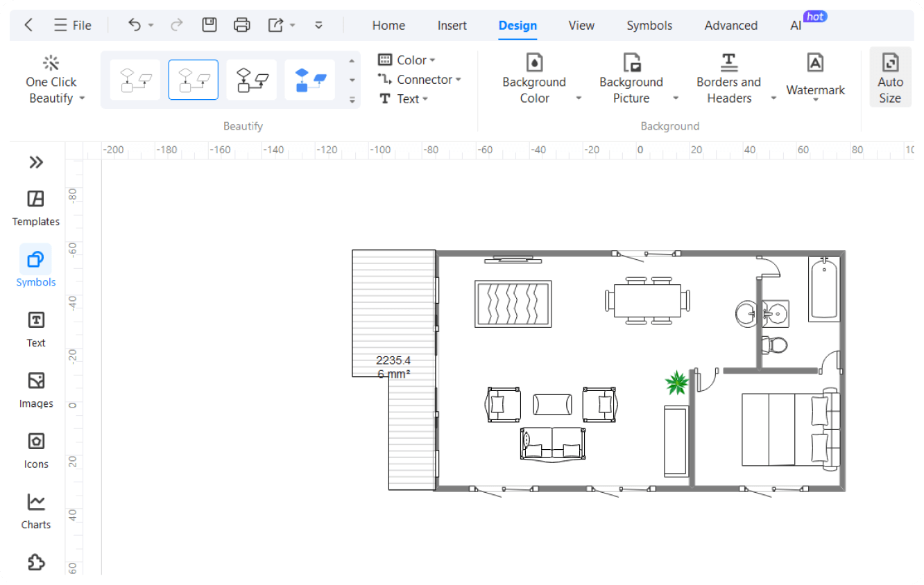Viewport: 924px width, 585px height.
Task: Select the dining table on the floor plan
Action: [648, 300]
